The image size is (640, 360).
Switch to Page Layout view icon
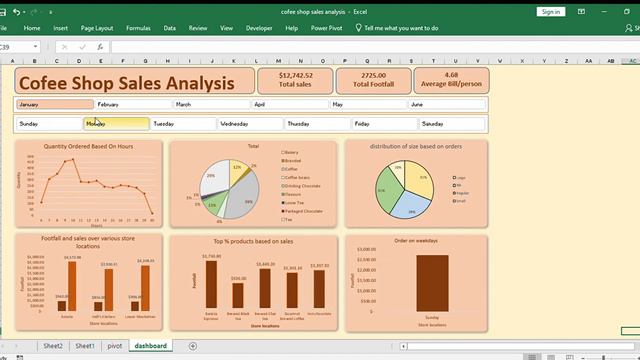pyautogui.click(x=551, y=357)
